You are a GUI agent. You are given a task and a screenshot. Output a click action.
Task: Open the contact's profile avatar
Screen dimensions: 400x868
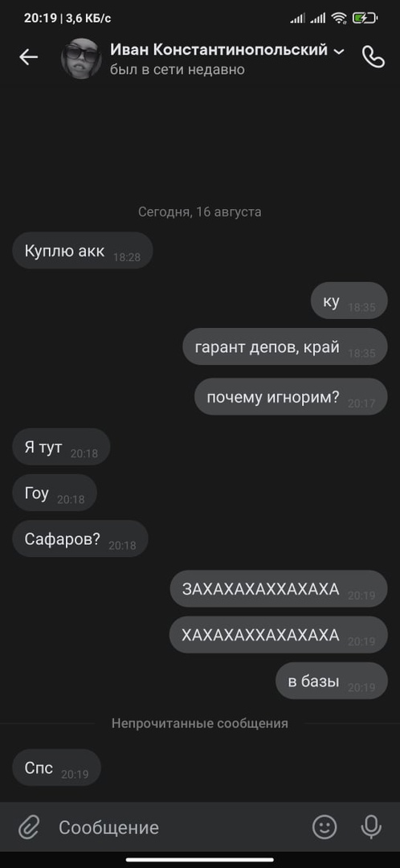click(x=81, y=59)
